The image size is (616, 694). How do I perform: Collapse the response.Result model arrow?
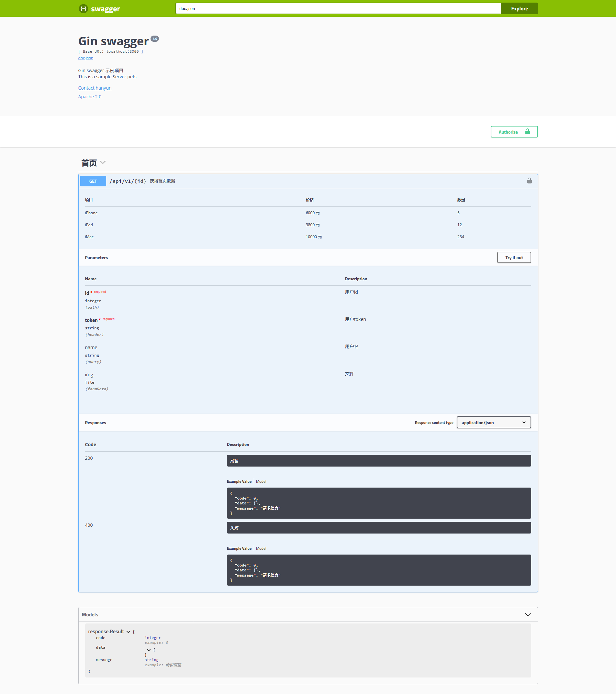(x=128, y=632)
